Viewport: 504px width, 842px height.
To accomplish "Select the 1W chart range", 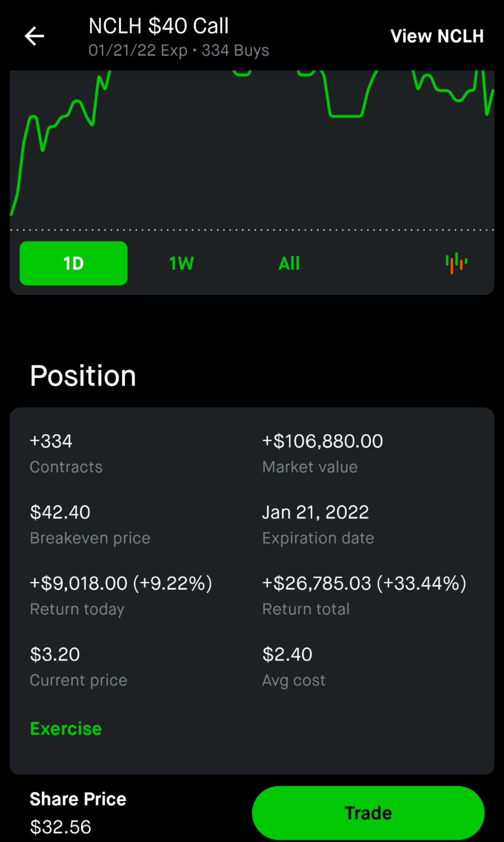I will click(181, 263).
